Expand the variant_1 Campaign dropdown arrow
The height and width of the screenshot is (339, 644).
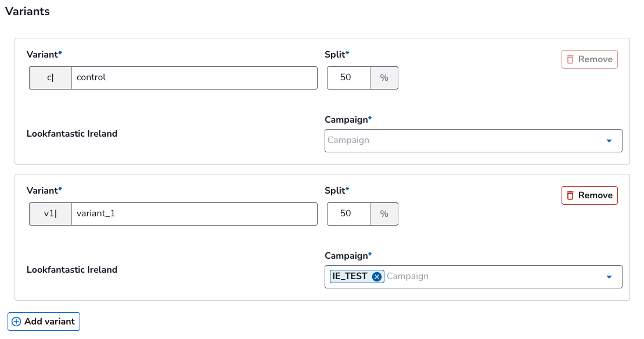tap(609, 277)
